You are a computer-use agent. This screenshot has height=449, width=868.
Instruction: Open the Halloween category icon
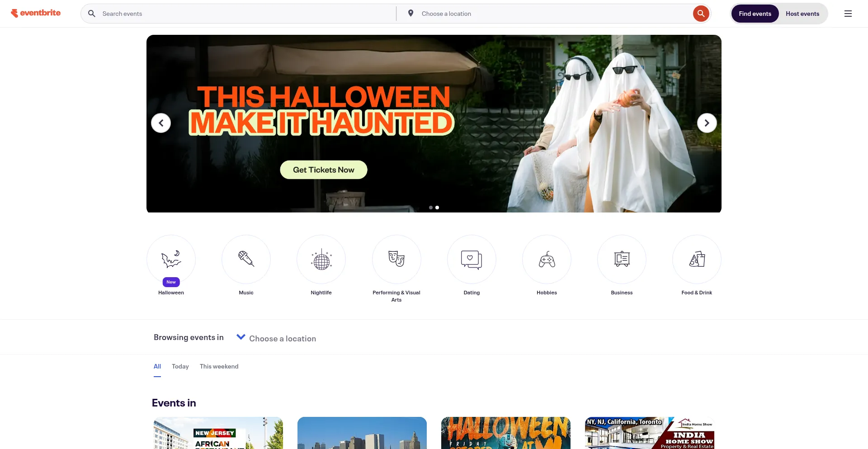coord(171,259)
